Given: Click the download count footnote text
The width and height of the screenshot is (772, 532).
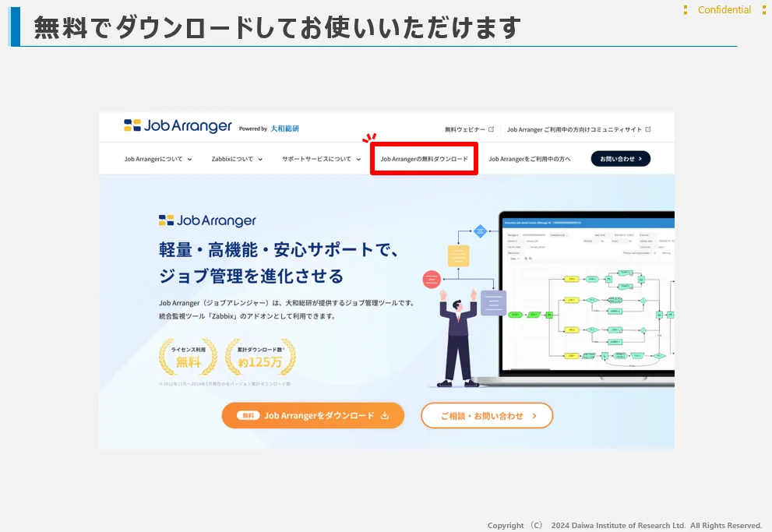Looking at the screenshot, I should pyautogui.click(x=225, y=384).
